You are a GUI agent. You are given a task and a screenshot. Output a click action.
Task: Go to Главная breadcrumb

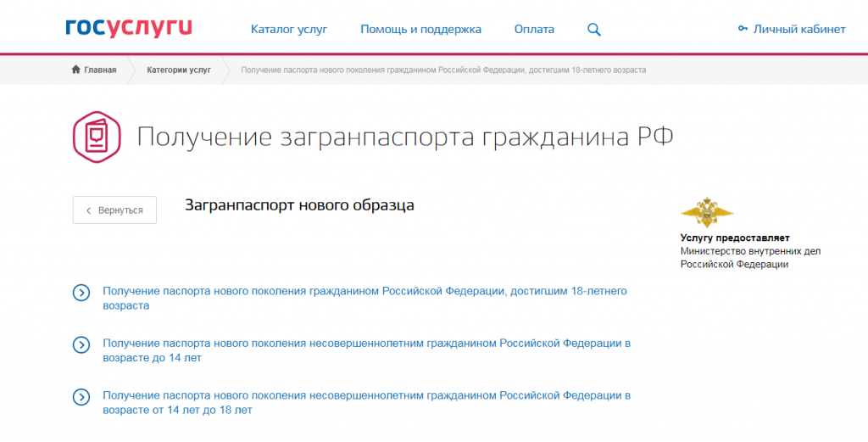(100, 70)
